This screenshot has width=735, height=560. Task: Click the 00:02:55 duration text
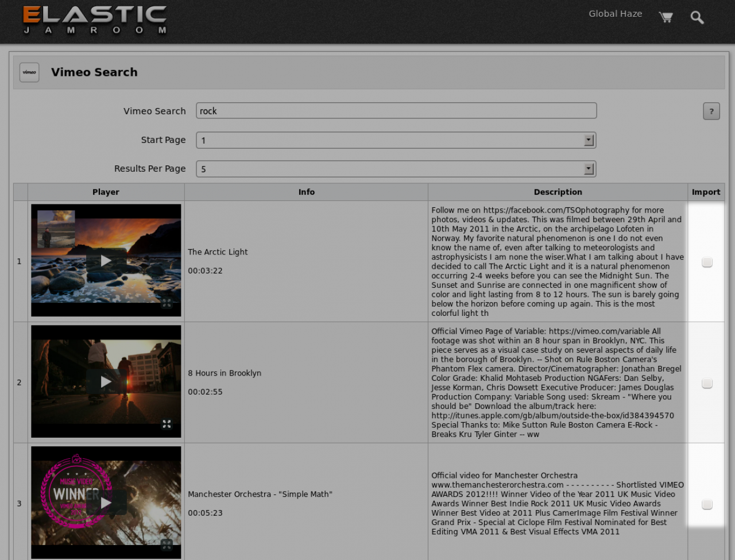pyautogui.click(x=205, y=392)
